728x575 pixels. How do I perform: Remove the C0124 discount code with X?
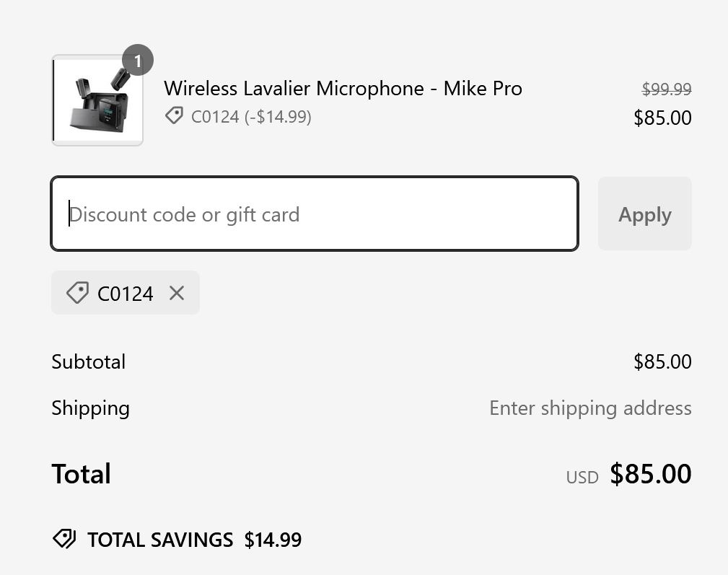[177, 293]
